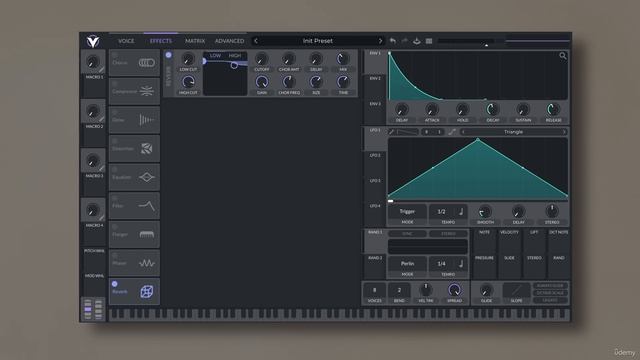Enable the Compressor effect toggle
This screenshot has height=360, width=640.
(115, 83)
